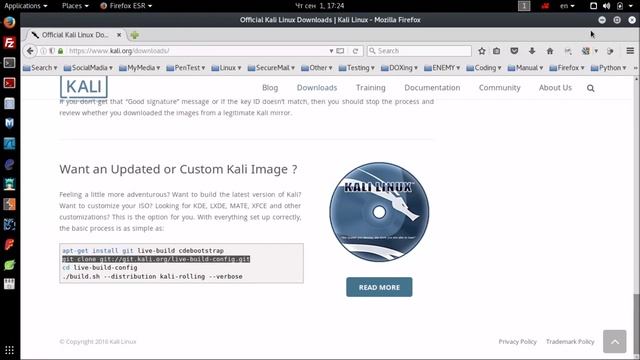This screenshot has width=640, height=360.
Task: Open the Terminal dock icon
Action: [x=9, y=63]
